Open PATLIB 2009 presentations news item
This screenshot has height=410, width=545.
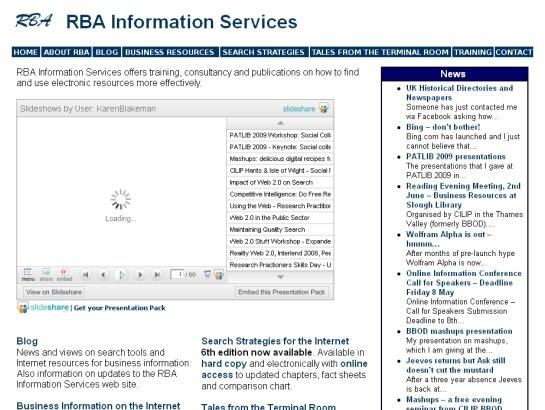coord(456,157)
